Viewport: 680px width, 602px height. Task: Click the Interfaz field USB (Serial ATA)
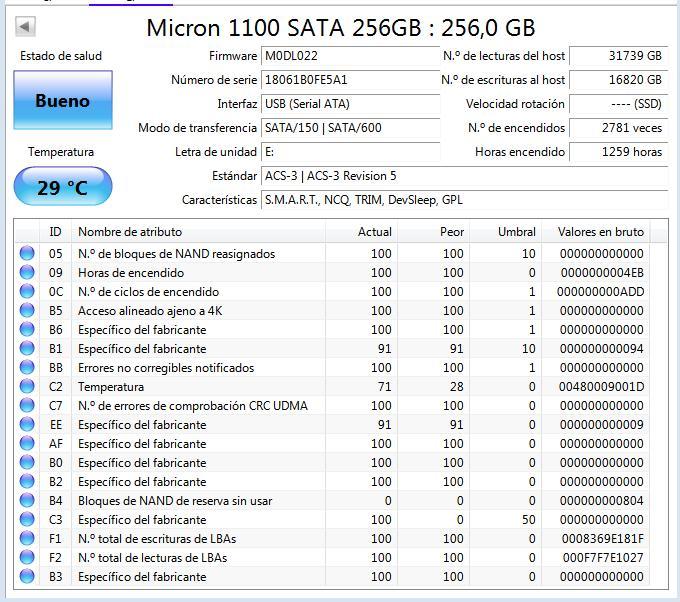point(350,104)
